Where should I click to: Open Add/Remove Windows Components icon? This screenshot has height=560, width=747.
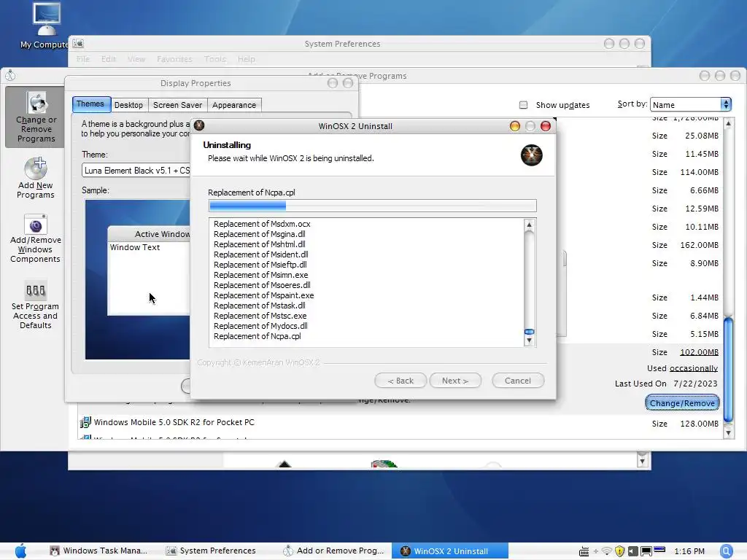pos(35,238)
